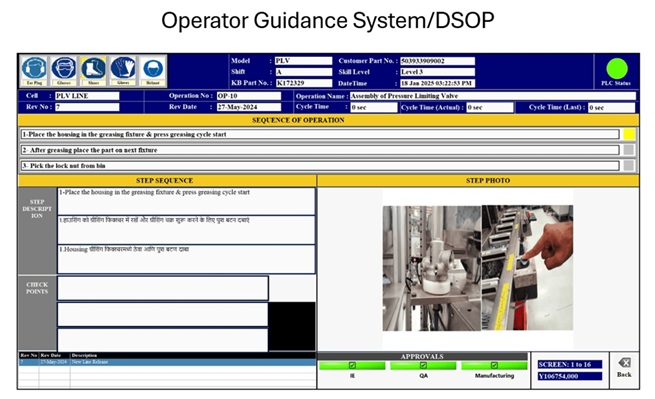Click the SEQUENCE OF OPERATION header bar
The image size is (655, 399).
[328, 120]
